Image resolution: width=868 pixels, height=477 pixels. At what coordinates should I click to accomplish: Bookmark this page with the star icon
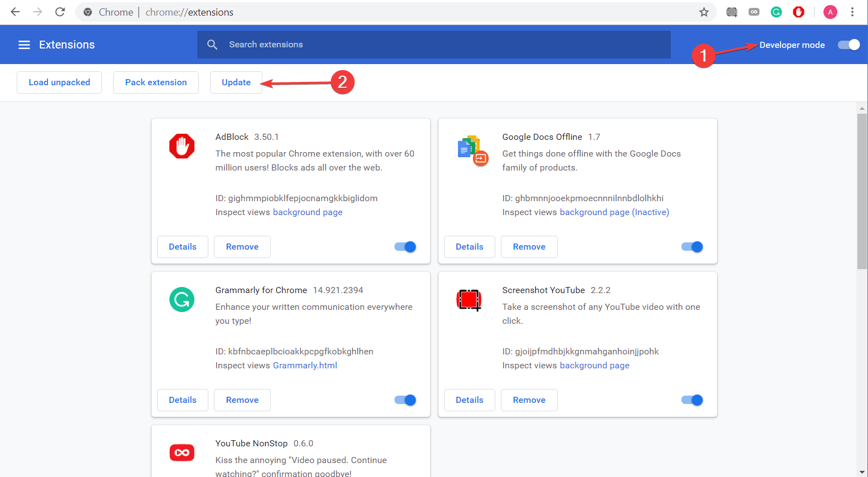[x=704, y=12]
